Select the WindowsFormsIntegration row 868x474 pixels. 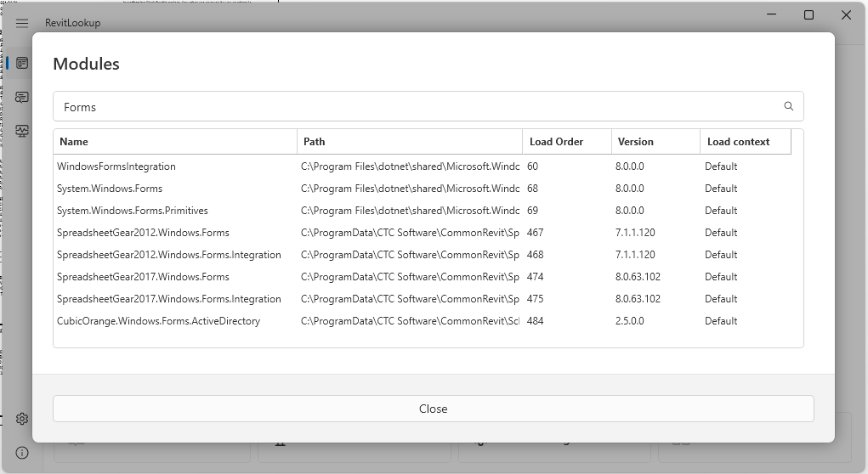[423, 166]
